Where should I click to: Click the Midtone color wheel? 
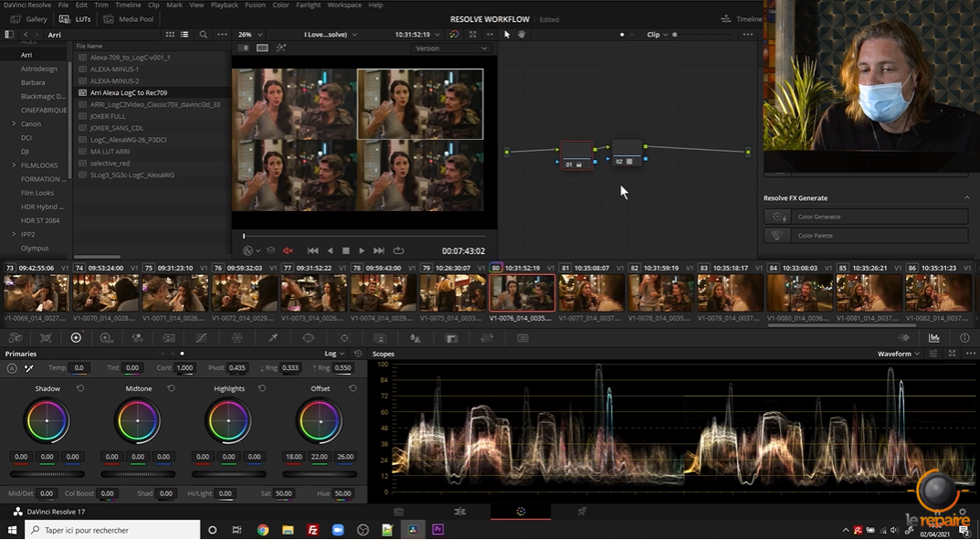tap(138, 421)
